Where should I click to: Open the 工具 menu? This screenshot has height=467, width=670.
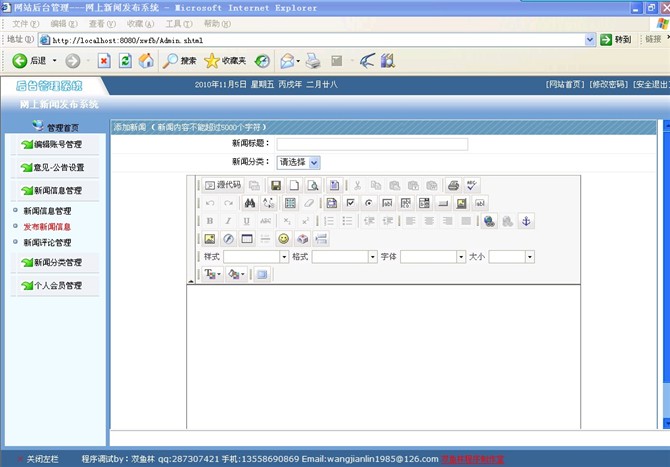(179, 24)
